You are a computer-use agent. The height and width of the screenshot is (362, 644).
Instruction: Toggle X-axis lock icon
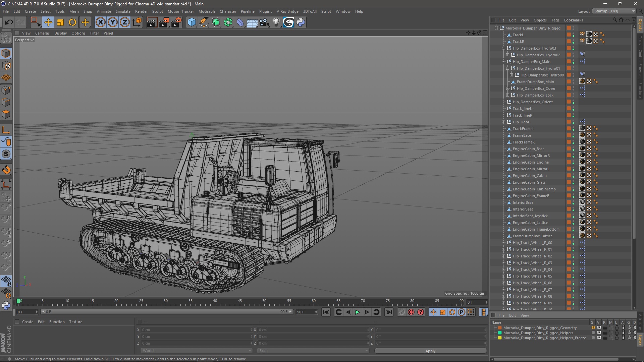[100, 22]
